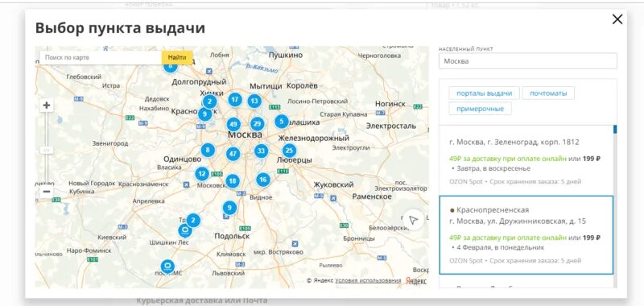The width and height of the screenshot is (644, 306).
Task: Choose the Краснопресненская pickup point
Action: tap(526, 235)
